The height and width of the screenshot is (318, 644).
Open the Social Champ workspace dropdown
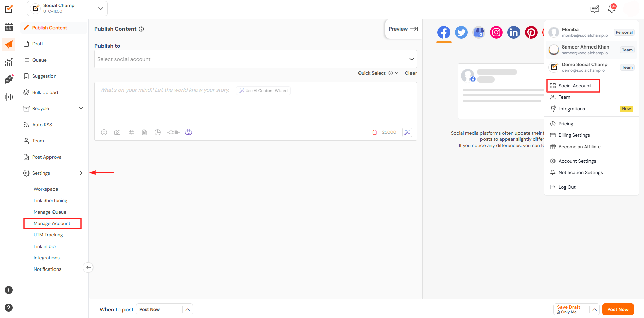pyautogui.click(x=67, y=8)
